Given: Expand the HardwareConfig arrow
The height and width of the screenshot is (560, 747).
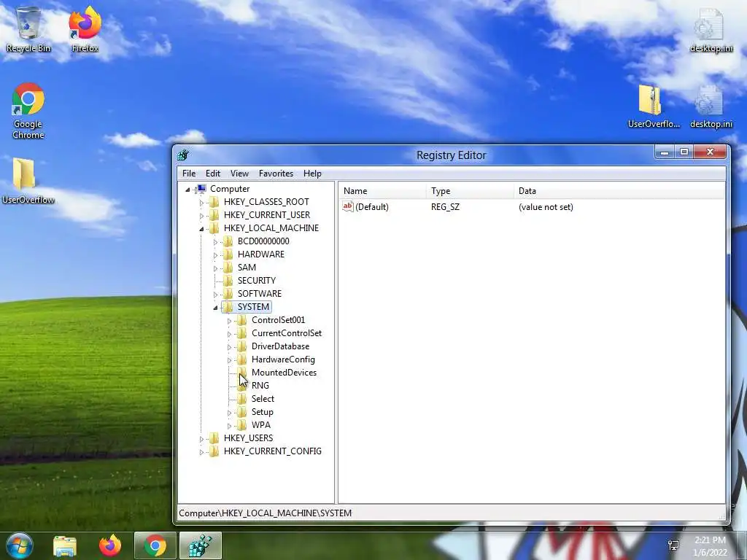Looking at the screenshot, I should [x=229, y=360].
